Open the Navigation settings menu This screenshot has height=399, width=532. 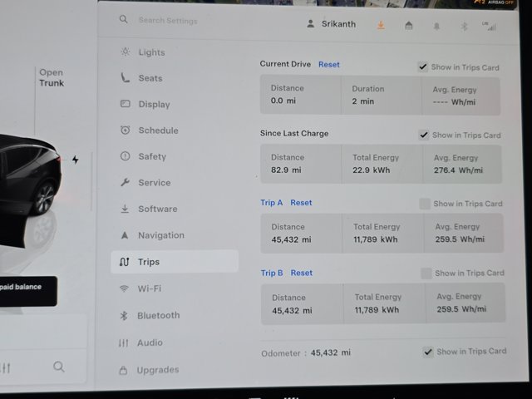pos(160,235)
